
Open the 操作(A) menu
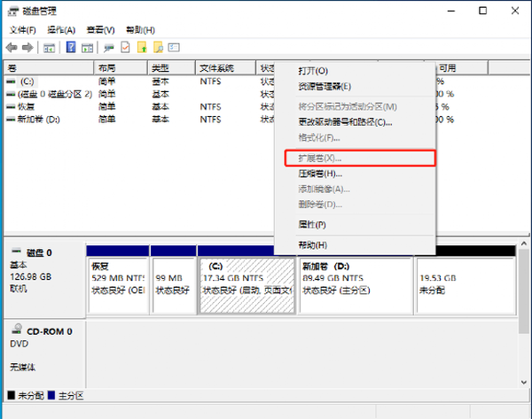pyautogui.click(x=60, y=30)
